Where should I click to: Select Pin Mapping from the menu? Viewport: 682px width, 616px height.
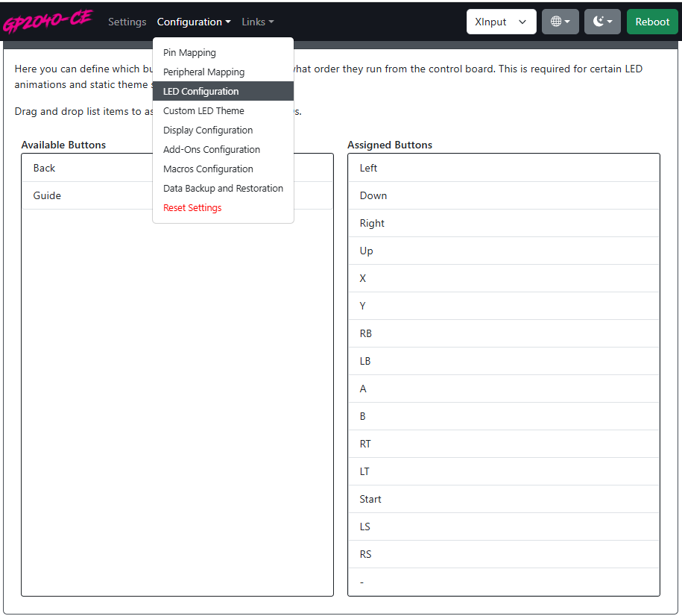(x=189, y=53)
